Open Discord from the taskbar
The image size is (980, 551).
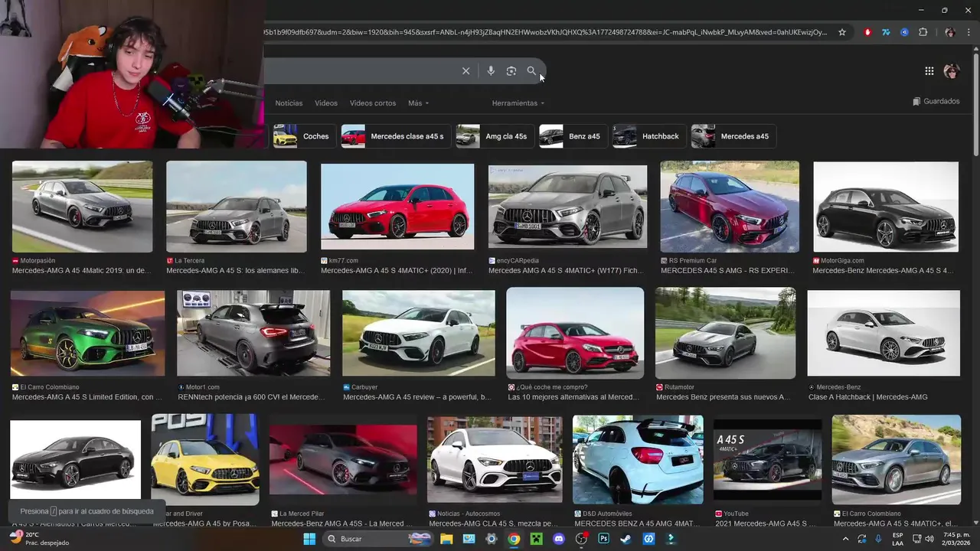click(559, 539)
